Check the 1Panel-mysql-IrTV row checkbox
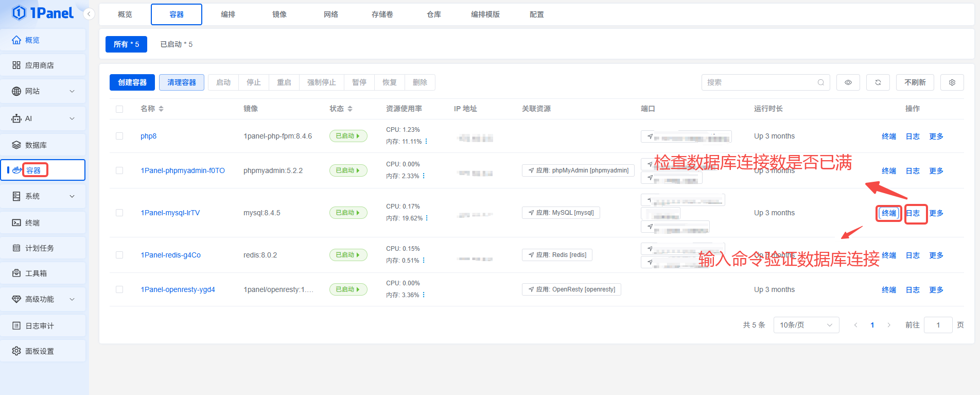Viewport: 980px width, 395px height. tap(119, 213)
